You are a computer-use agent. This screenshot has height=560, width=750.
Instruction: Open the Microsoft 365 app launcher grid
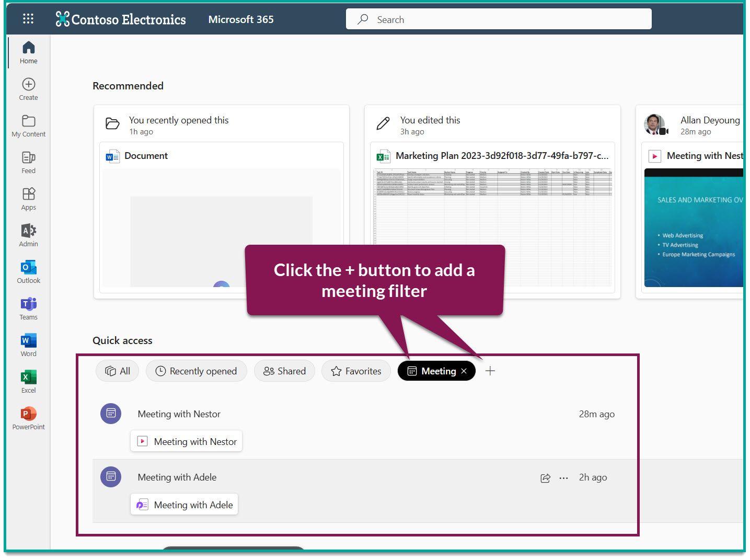tap(28, 19)
